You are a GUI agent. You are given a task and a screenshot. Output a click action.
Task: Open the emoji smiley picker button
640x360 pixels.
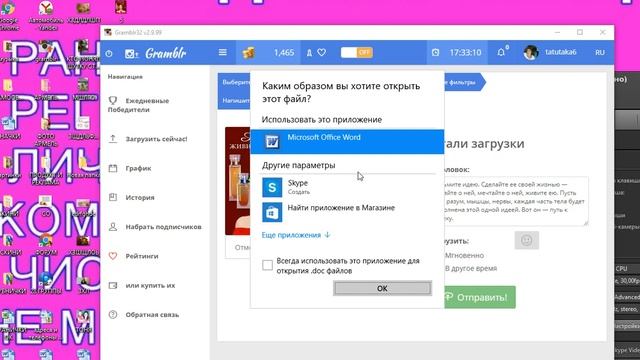[x=527, y=240]
